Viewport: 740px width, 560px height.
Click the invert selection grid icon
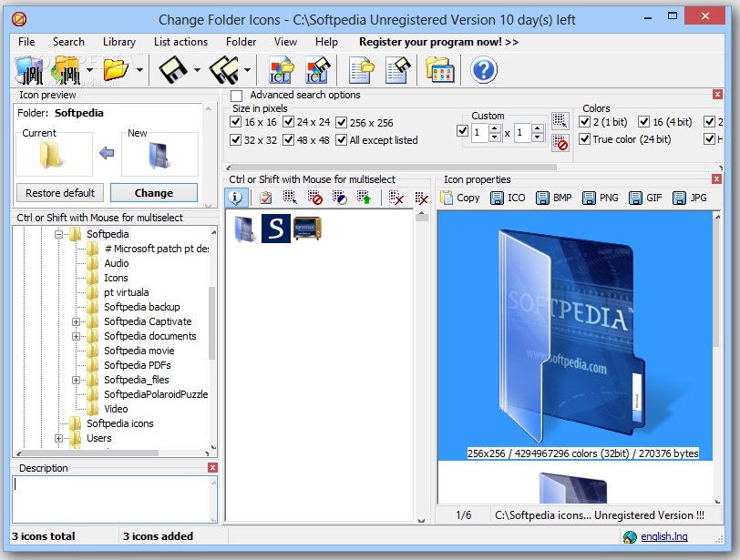click(x=339, y=198)
